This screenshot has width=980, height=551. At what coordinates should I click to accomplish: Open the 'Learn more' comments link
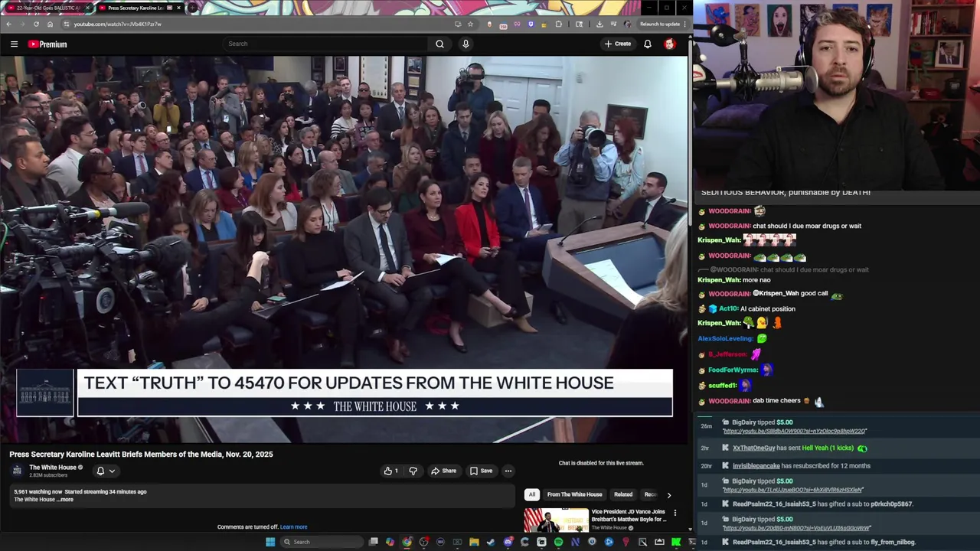[293, 527]
